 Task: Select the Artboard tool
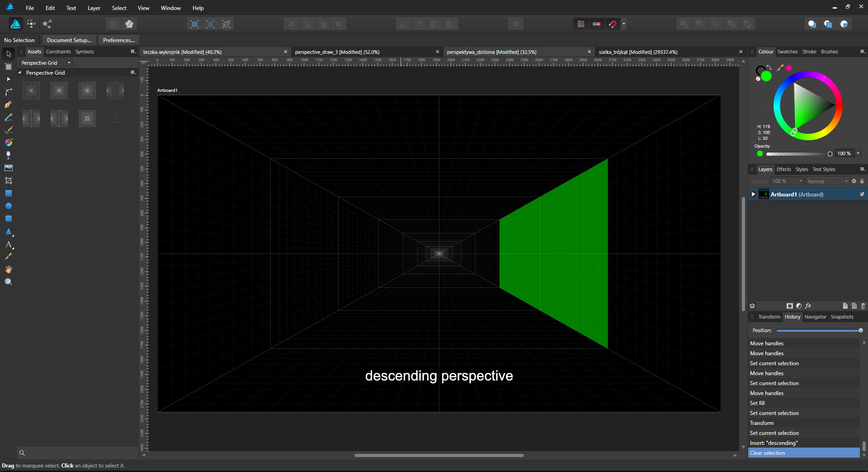click(x=8, y=67)
